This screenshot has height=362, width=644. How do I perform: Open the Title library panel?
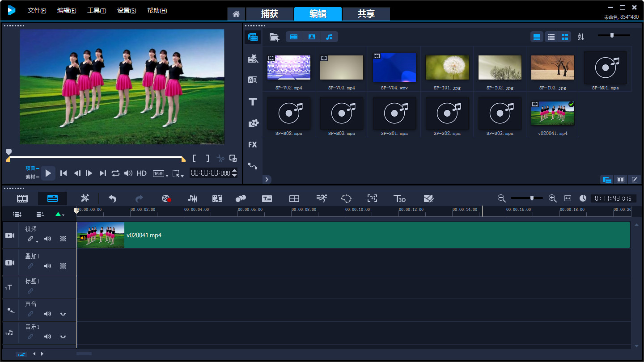pos(253,102)
